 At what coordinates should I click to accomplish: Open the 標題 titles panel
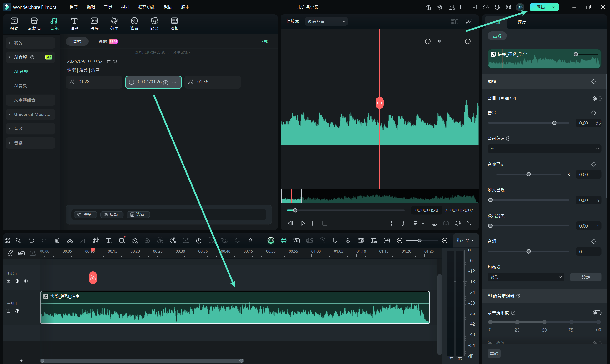[x=74, y=24]
